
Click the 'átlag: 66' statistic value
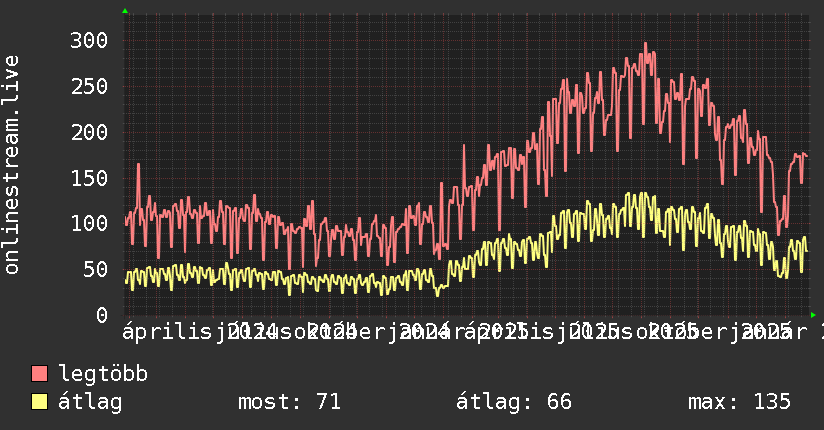(513, 402)
